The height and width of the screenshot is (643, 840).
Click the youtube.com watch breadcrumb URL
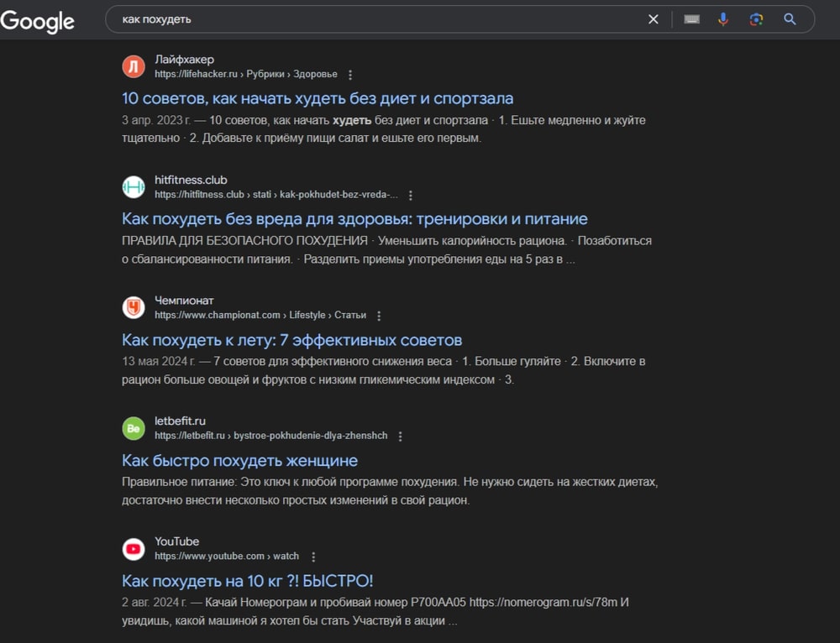point(227,556)
